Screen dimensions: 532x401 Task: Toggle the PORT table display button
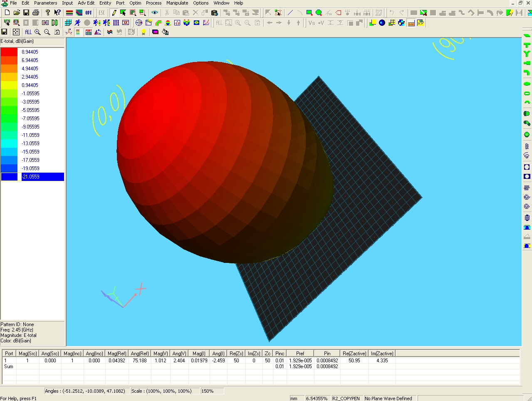point(89,32)
